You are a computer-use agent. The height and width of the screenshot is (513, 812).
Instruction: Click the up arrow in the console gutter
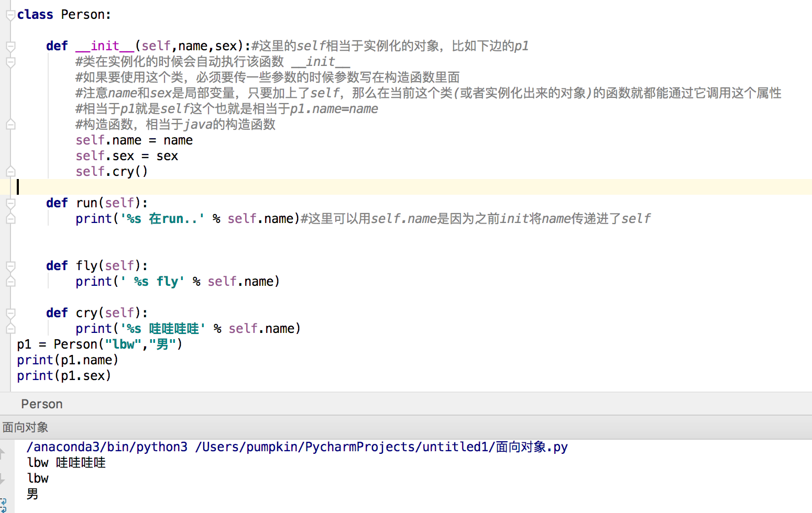pyautogui.click(x=5, y=453)
